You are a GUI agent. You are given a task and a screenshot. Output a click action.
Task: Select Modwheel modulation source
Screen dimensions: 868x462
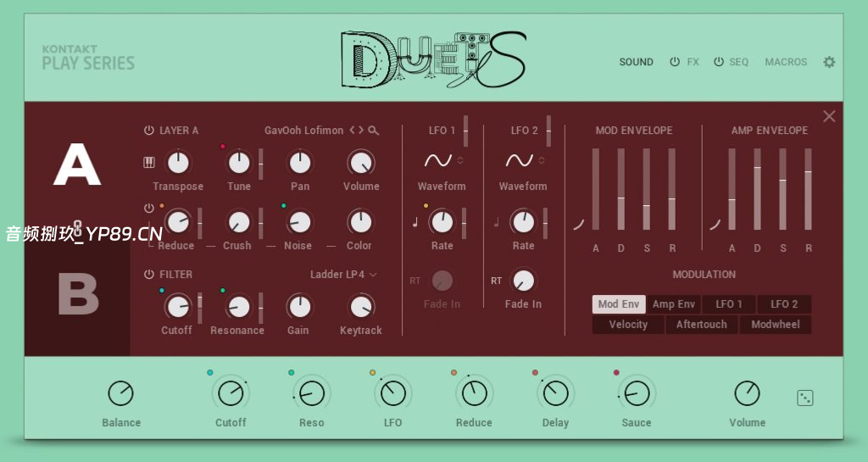[775, 325]
